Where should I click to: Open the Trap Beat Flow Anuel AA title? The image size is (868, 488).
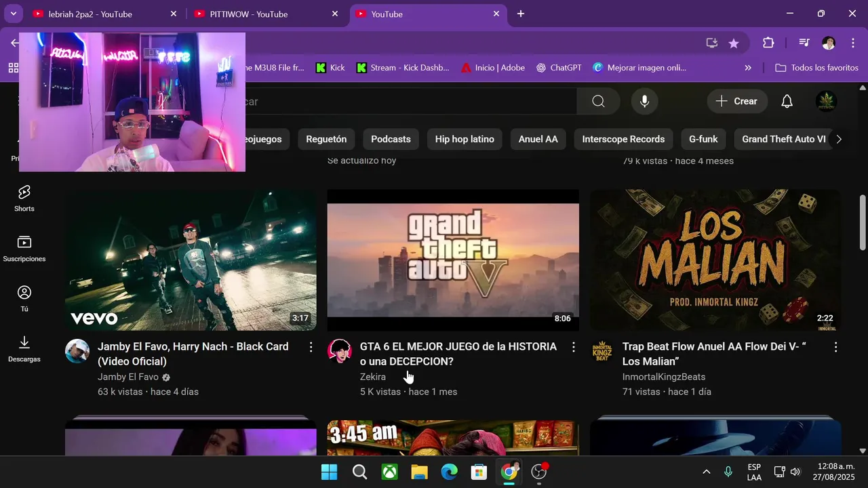pyautogui.click(x=714, y=354)
